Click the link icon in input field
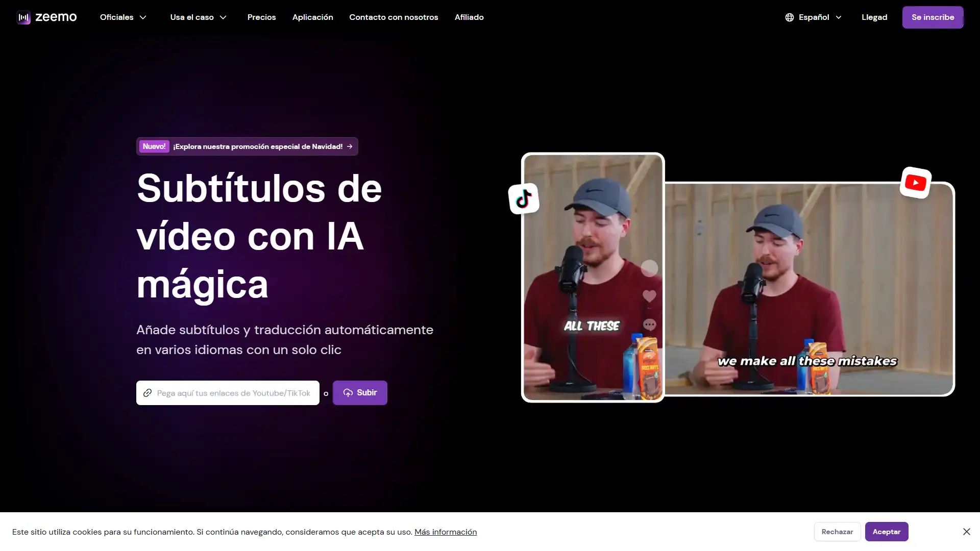The height and width of the screenshot is (551, 980). 148,393
